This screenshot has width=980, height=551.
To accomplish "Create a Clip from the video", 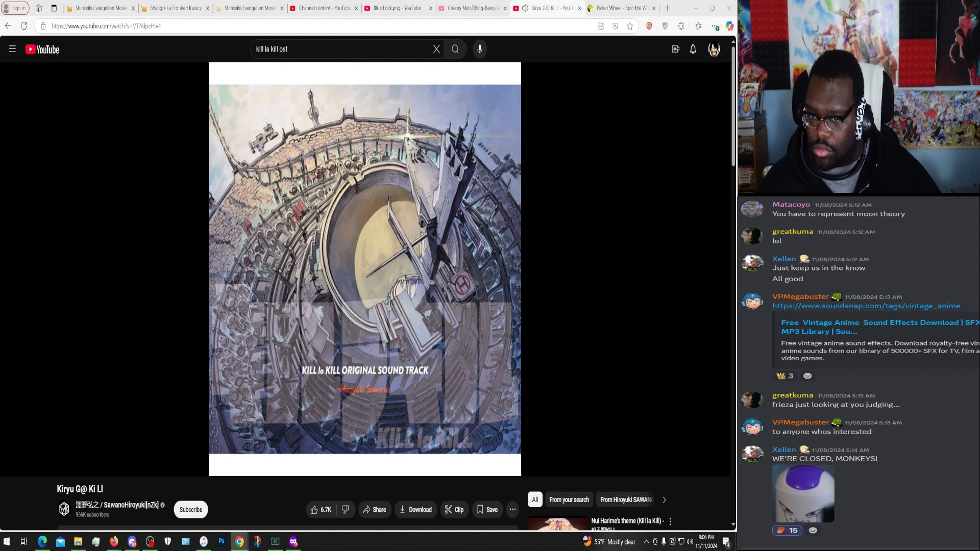I will pos(454,510).
